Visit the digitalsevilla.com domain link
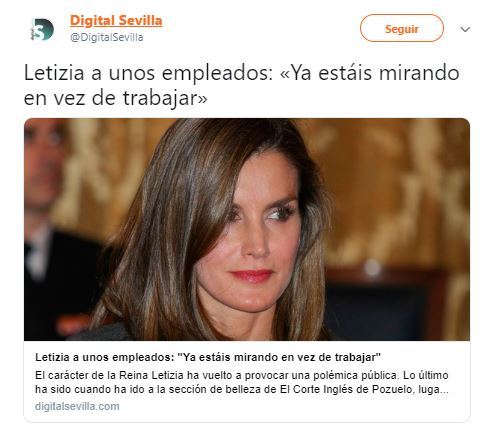The width and height of the screenshot is (487, 426). click(77, 406)
